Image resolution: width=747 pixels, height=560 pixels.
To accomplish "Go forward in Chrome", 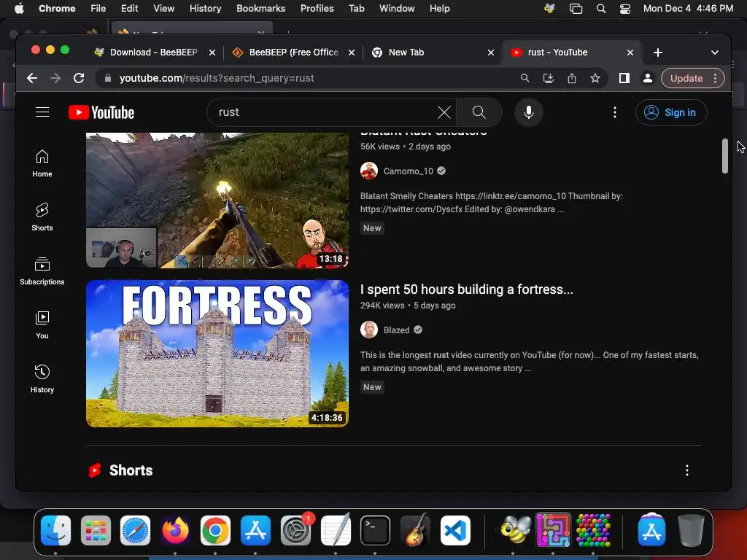I will click(55, 78).
